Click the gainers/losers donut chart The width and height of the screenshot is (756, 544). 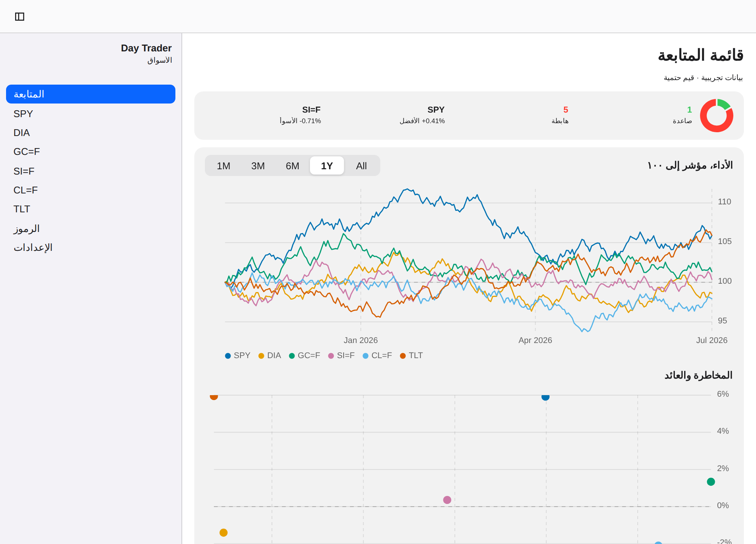[x=717, y=116]
